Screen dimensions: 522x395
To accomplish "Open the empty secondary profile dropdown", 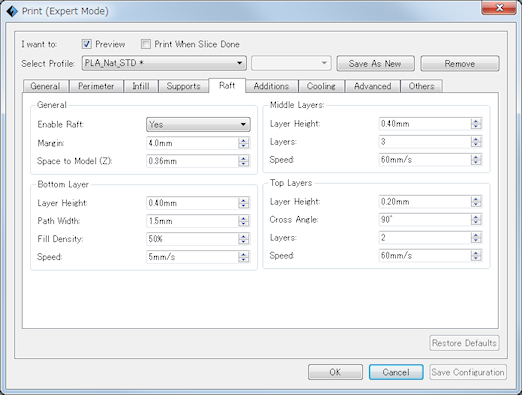I will pyautogui.click(x=291, y=63).
